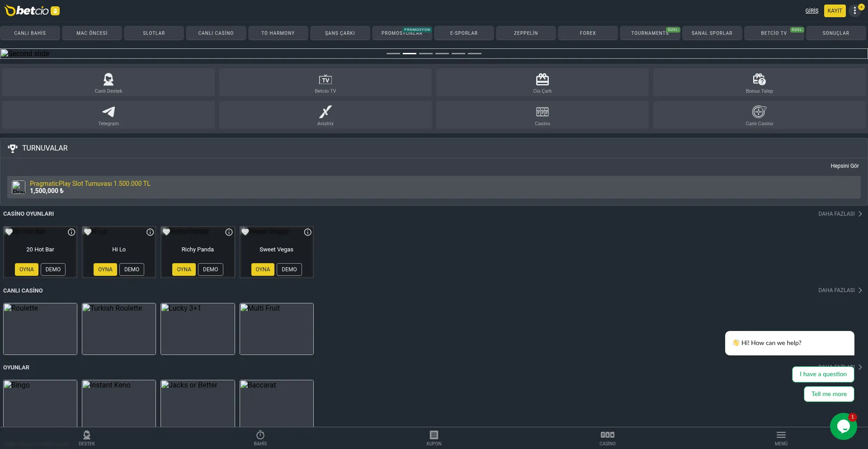
Task: Select the Şans Çarkı menu tab
Action: click(340, 33)
